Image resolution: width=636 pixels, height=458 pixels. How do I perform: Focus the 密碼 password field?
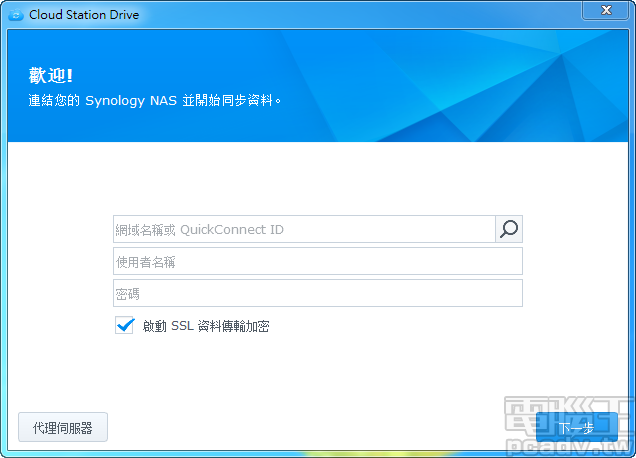(318, 293)
